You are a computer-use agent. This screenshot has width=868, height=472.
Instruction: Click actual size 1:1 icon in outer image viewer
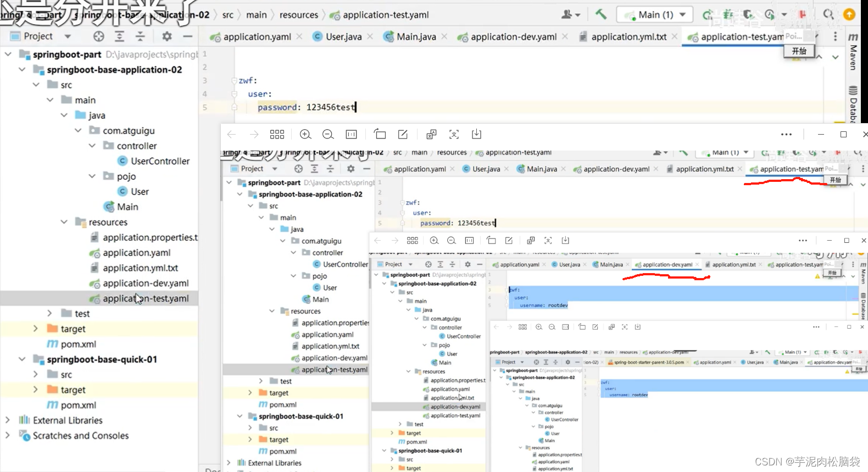pos(352,134)
